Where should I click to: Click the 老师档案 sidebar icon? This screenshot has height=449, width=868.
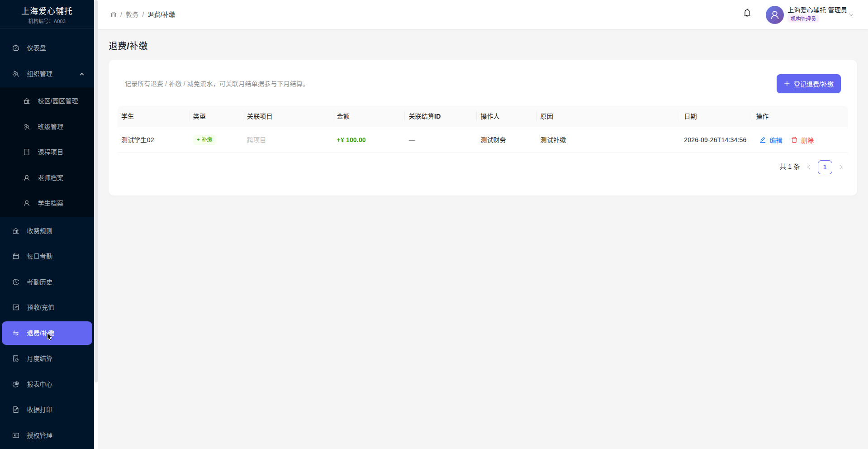tap(27, 178)
